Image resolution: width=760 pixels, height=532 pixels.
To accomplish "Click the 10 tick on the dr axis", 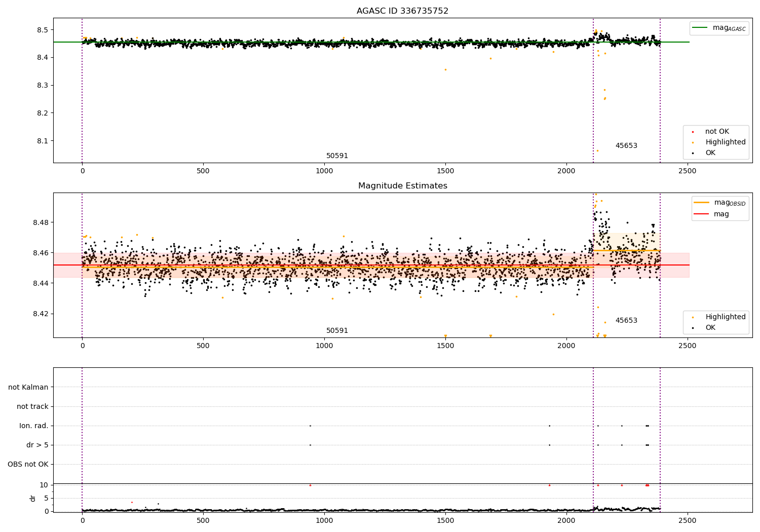I will 44,485.
